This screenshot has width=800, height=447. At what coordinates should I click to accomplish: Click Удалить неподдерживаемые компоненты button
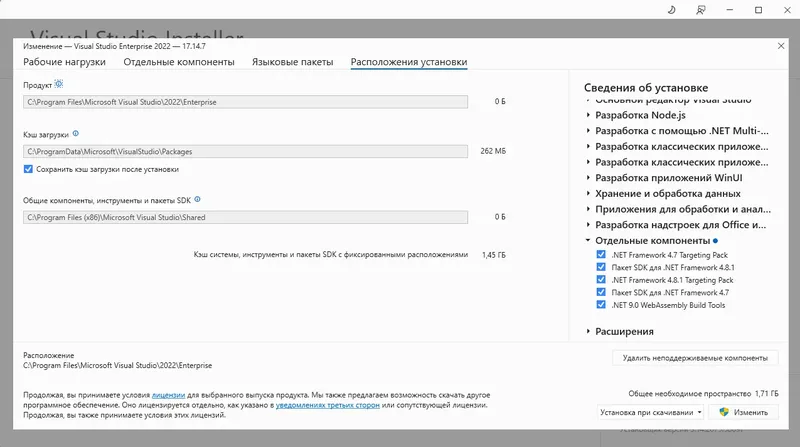click(x=695, y=358)
